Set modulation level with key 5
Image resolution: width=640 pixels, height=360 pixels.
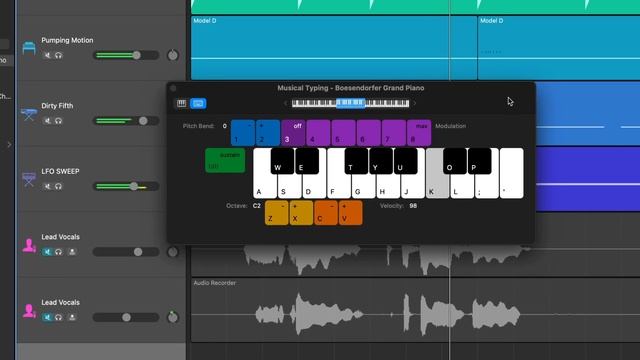point(344,133)
